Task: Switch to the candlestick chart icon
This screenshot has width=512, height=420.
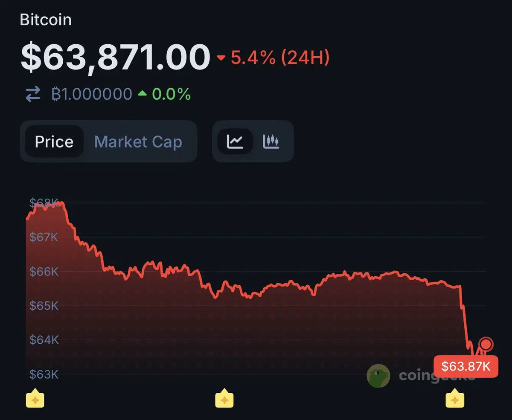Action: [x=271, y=142]
